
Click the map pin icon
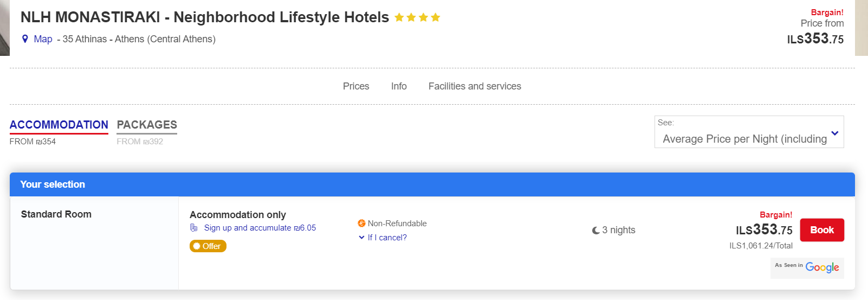[25, 39]
